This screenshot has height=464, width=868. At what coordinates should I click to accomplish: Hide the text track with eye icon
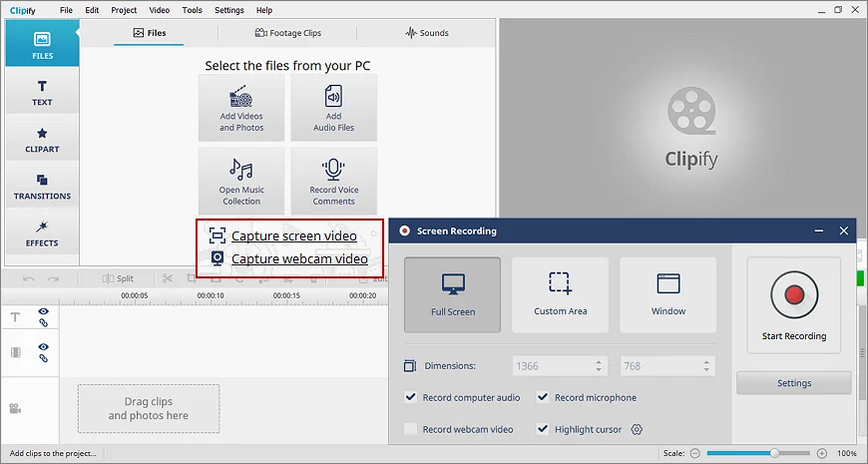(x=43, y=311)
